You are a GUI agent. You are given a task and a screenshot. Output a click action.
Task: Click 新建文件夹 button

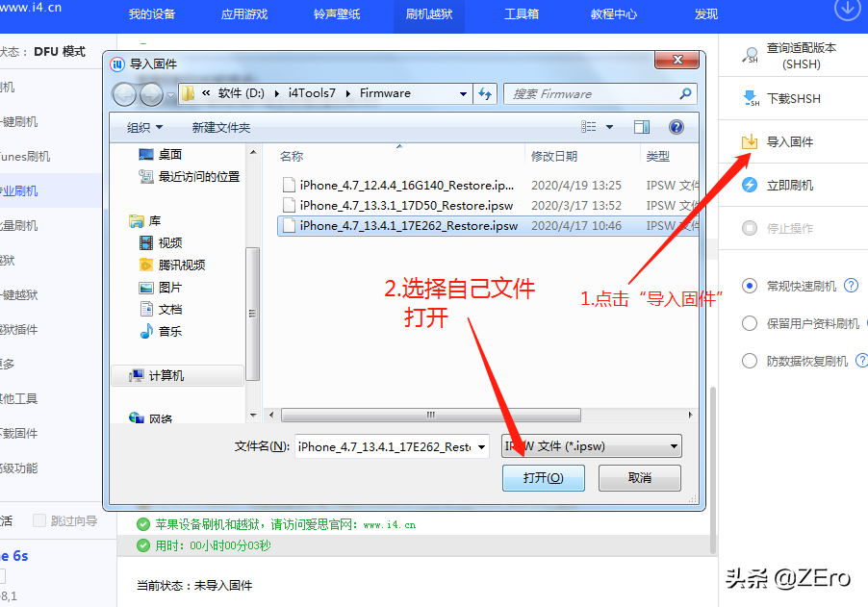pyautogui.click(x=221, y=127)
